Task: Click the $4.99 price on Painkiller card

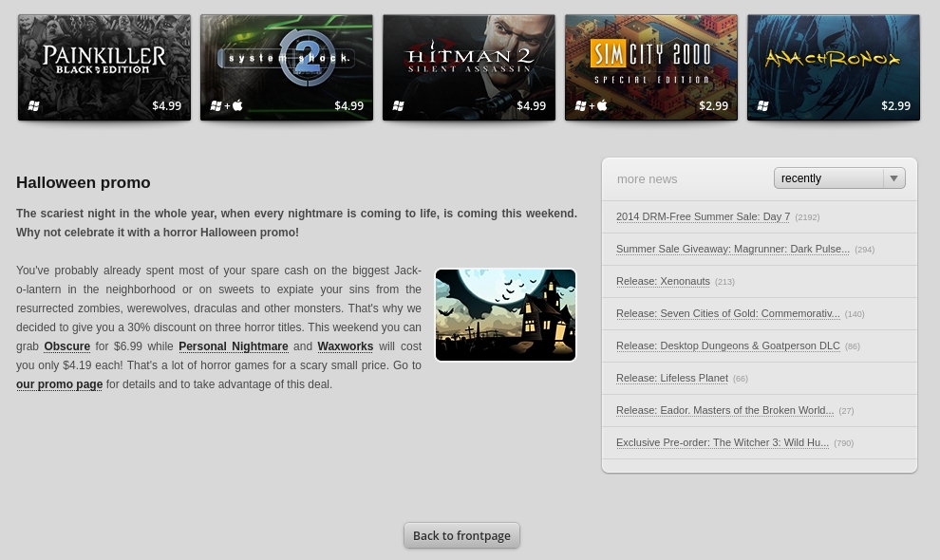Action: (x=167, y=106)
